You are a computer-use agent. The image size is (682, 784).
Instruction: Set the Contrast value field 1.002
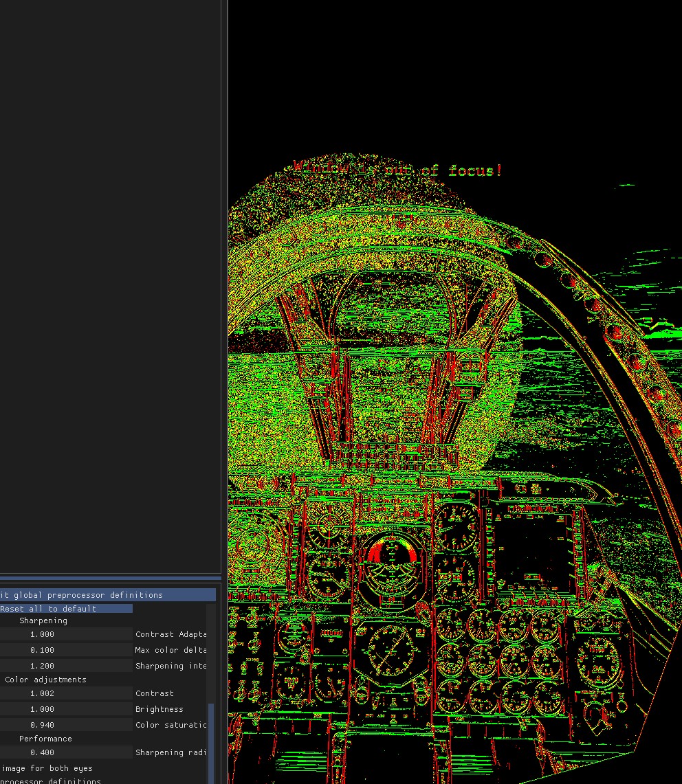click(x=66, y=693)
